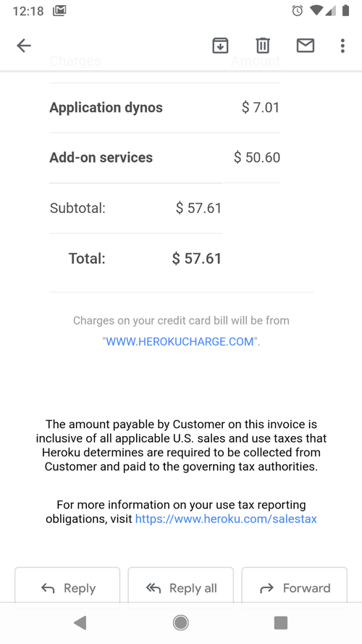
Task: Open the WWW.HEROKUCHARGE.COM link
Action: 180,342
